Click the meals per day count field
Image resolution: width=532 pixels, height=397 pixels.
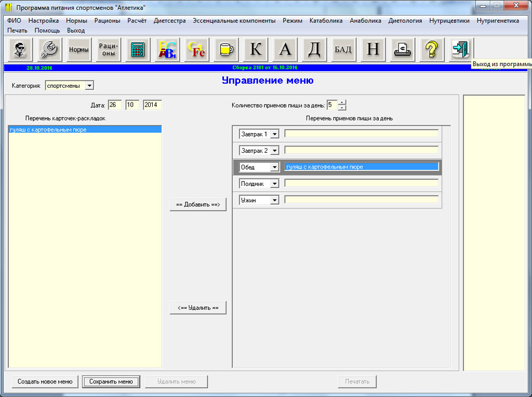pyautogui.click(x=332, y=105)
